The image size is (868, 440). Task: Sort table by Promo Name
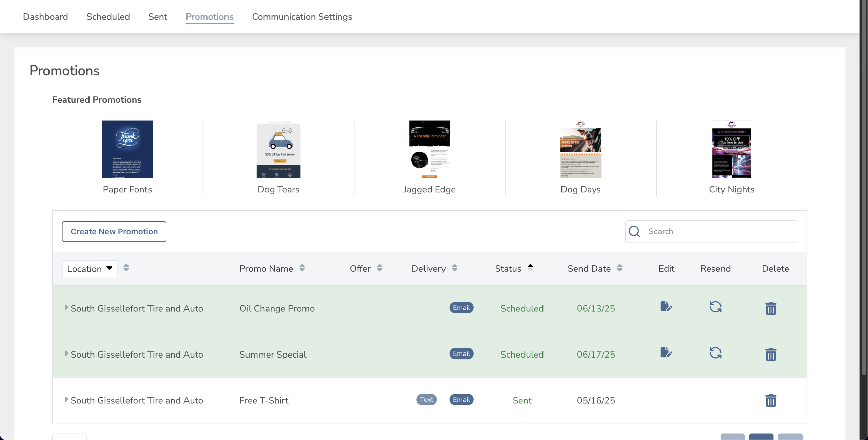tap(302, 268)
